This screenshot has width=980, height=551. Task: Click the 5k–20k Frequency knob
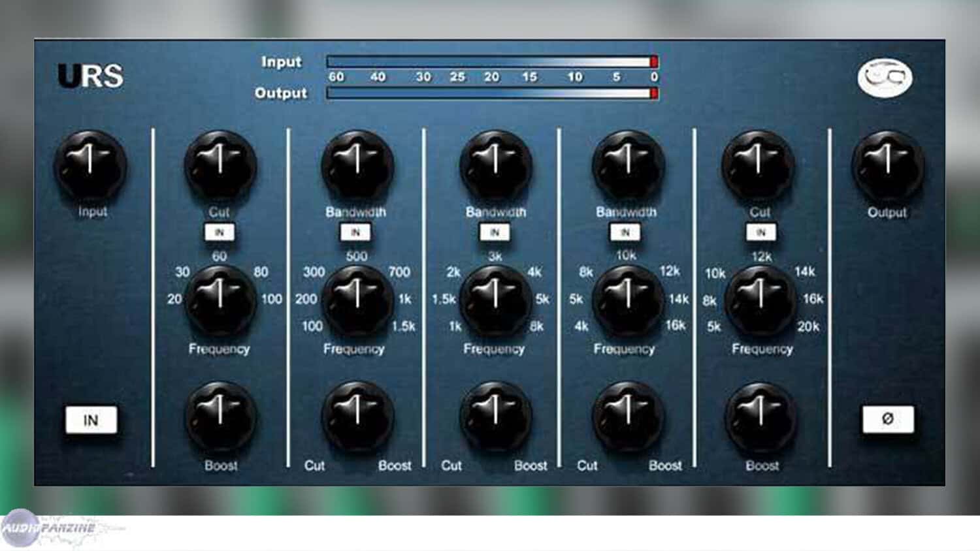point(760,300)
